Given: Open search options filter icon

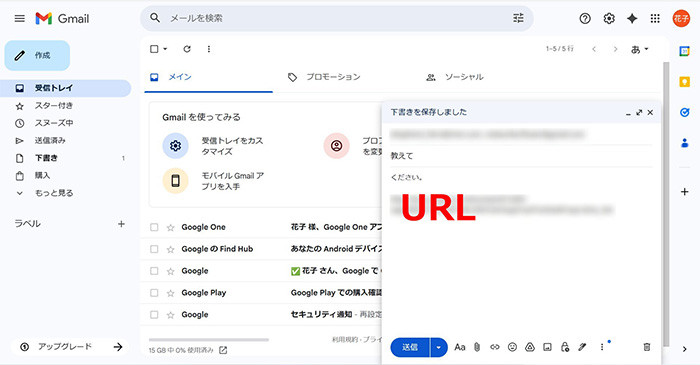Looking at the screenshot, I should point(518,18).
